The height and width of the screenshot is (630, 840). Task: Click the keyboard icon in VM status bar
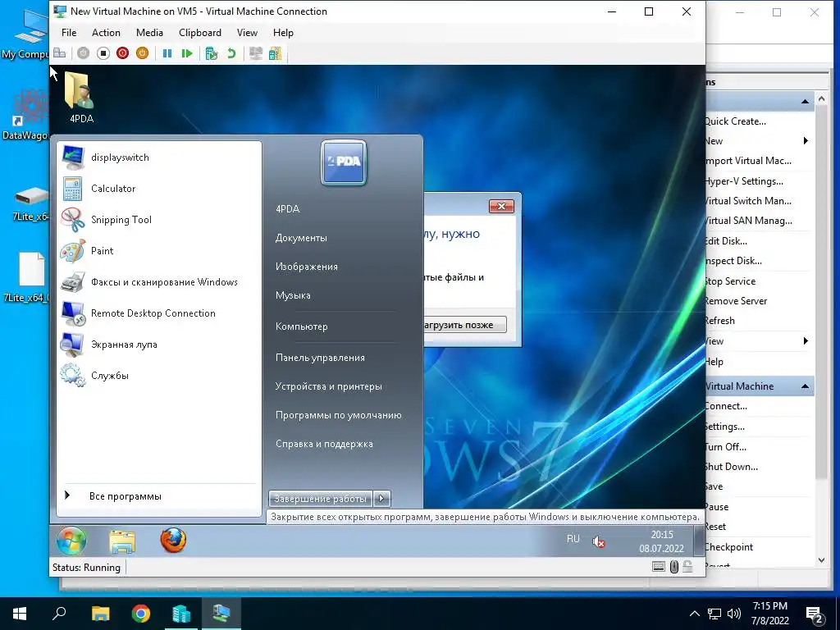(x=659, y=567)
